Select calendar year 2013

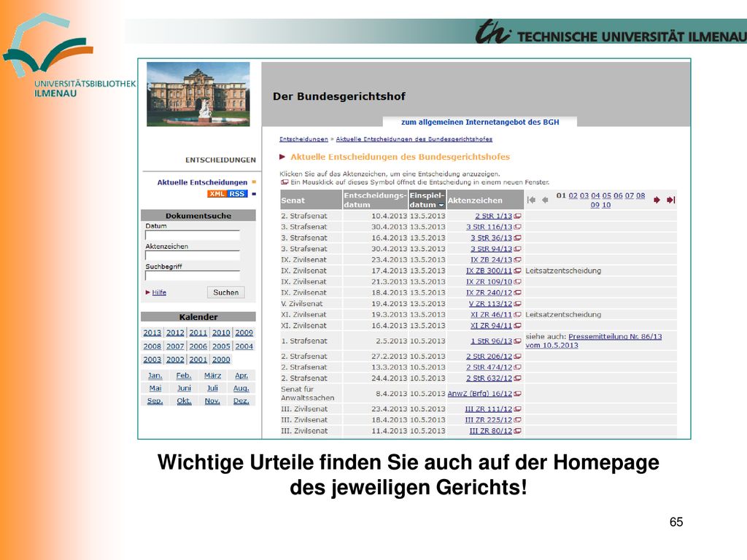point(152,332)
